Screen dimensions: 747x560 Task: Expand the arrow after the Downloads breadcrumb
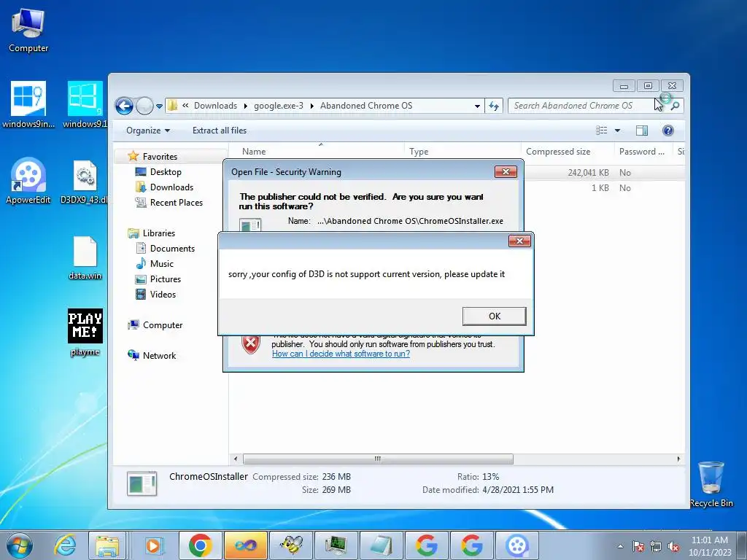pos(245,106)
